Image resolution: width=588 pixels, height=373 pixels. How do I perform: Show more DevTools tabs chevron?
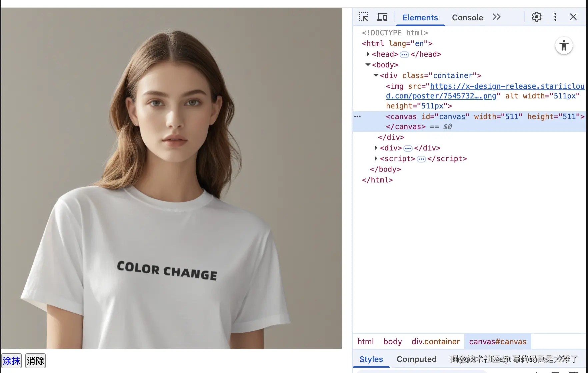coord(496,17)
